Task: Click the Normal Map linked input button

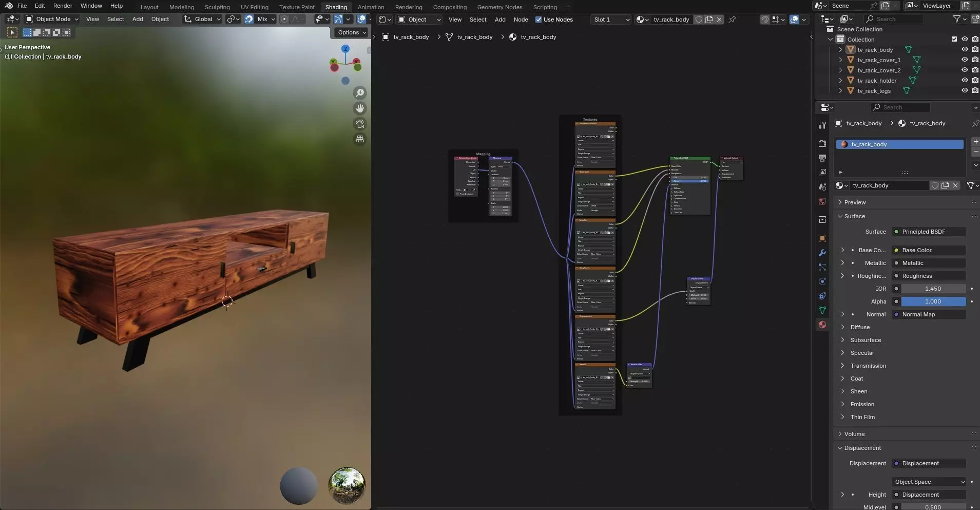Action: pyautogui.click(x=929, y=314)
